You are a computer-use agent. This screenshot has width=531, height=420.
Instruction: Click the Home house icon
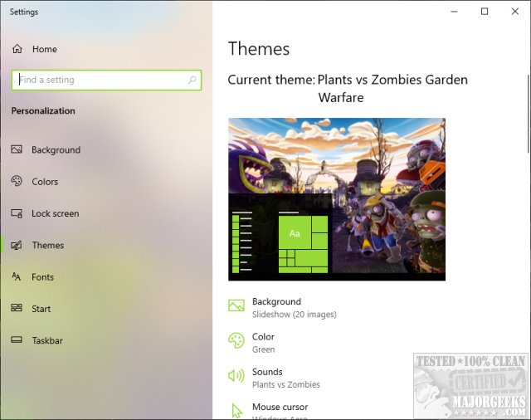[x=17, y=49]
